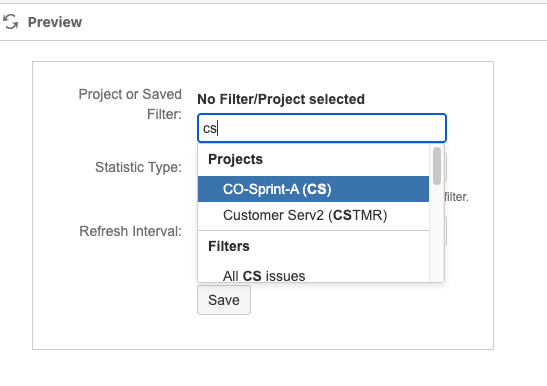
Task: Open the partially hidden Statistic Type dropdown
Action: click(x=445, y=167)
